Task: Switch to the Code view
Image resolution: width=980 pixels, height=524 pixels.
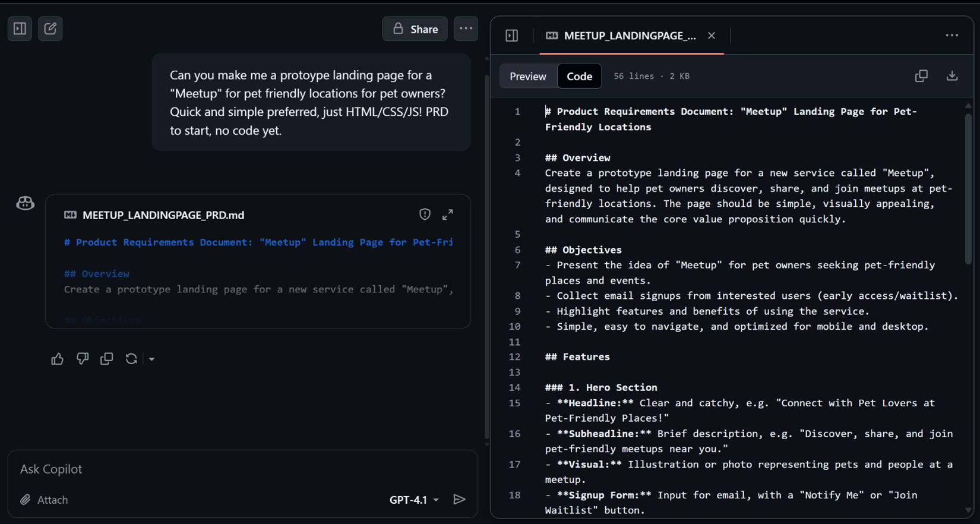Action: 579,76
